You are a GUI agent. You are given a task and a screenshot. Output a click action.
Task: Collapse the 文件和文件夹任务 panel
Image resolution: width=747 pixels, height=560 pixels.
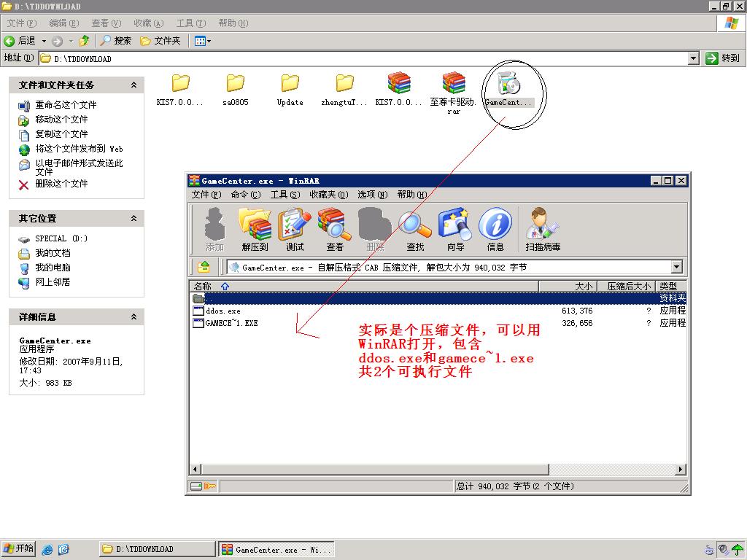(x=134, y=85)
